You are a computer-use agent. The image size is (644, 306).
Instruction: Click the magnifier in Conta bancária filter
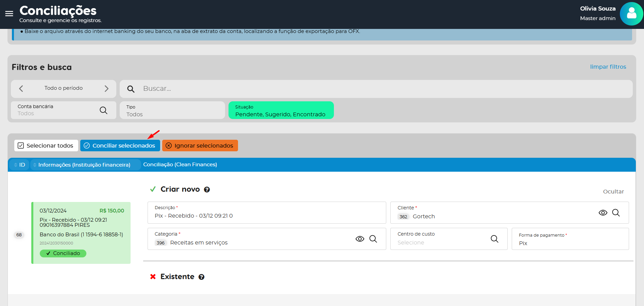[103, 110]
